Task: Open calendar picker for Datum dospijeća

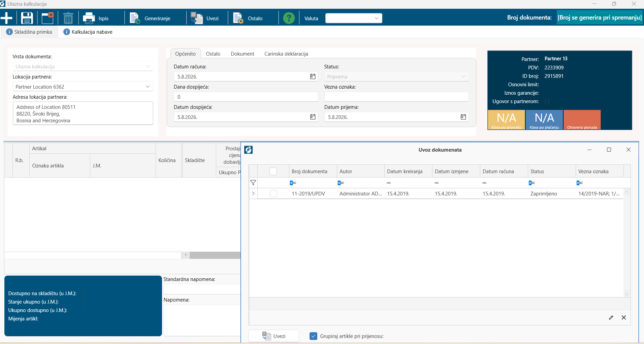Action: (x=313, y=117)
